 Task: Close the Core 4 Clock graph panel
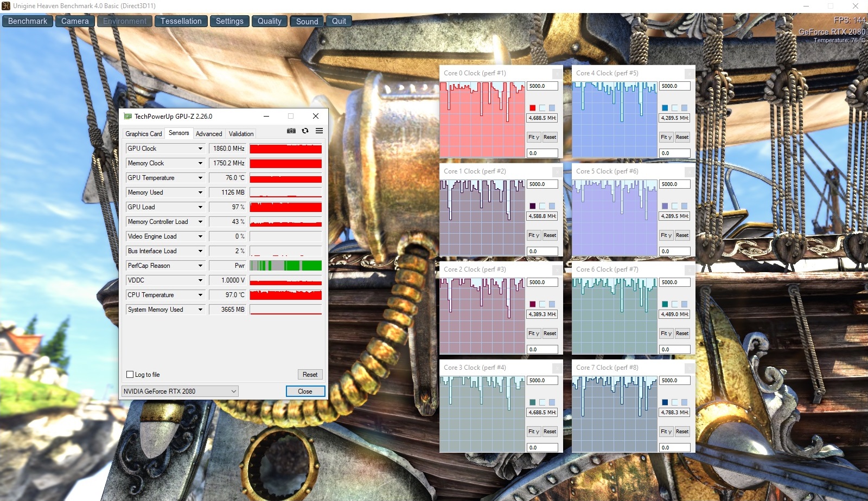pos(690,73)
